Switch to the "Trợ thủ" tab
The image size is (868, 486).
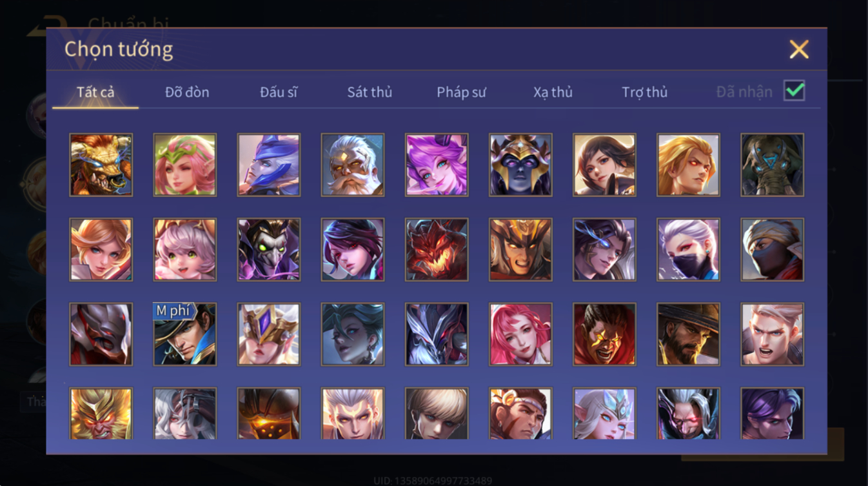pos(644,92)
